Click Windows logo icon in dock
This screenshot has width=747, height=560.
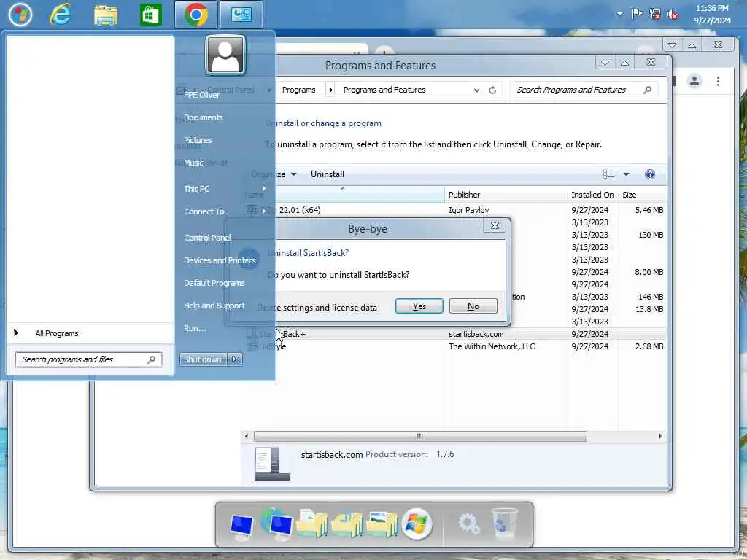pyautogui.click(x=417, y=524)
